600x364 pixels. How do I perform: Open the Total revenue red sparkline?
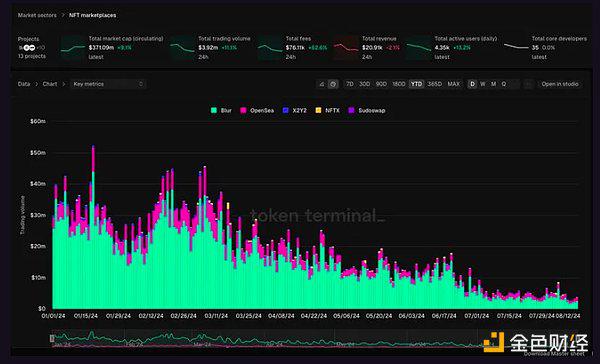pos(346,48)
